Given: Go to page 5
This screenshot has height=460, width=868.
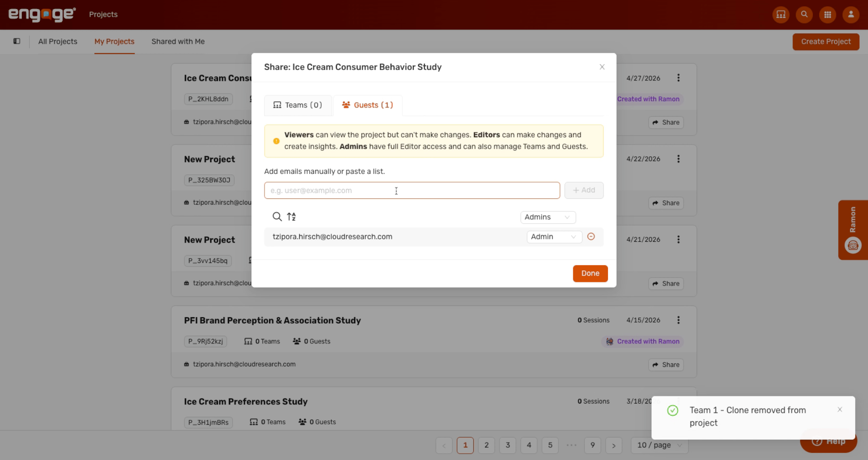Looking at the screenshot, I should click(550, 445).
